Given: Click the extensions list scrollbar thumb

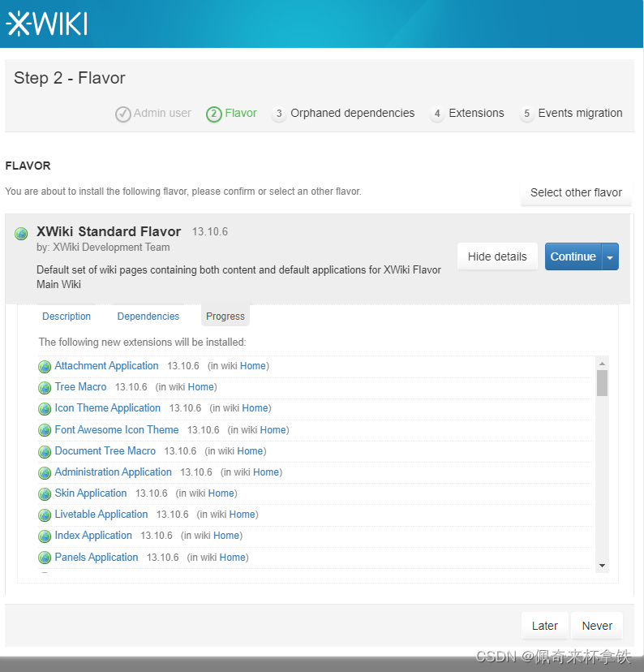Looking at the screenshot, I should coord(602,383).
